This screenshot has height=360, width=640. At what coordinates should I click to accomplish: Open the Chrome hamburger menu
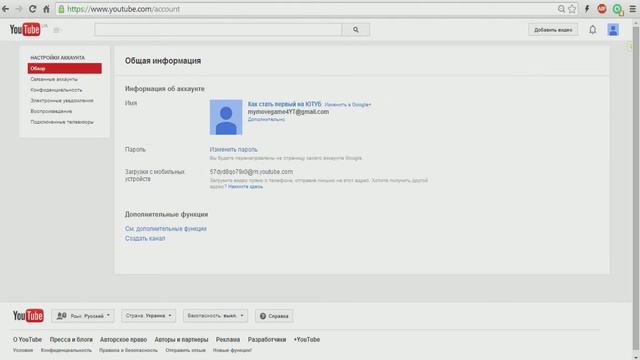tap(633, 9)
